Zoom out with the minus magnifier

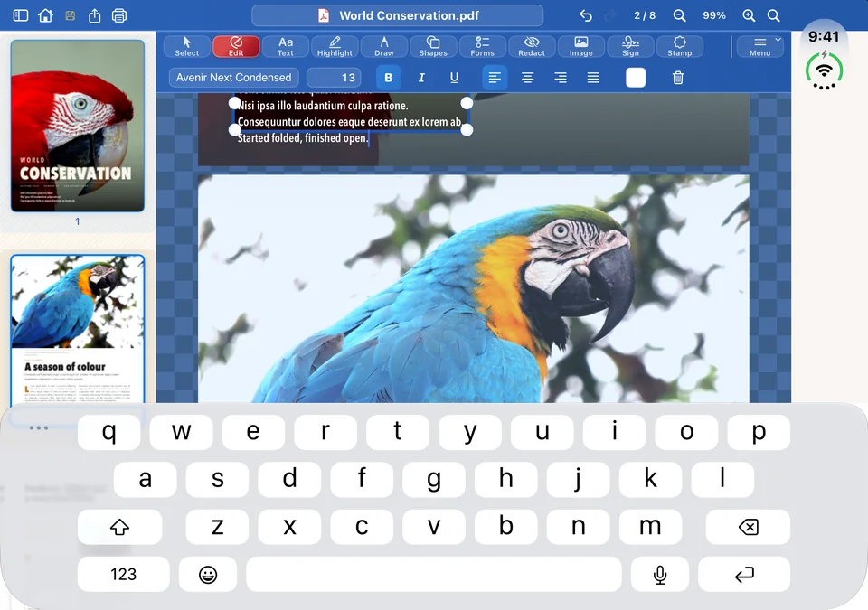(679, 15)
